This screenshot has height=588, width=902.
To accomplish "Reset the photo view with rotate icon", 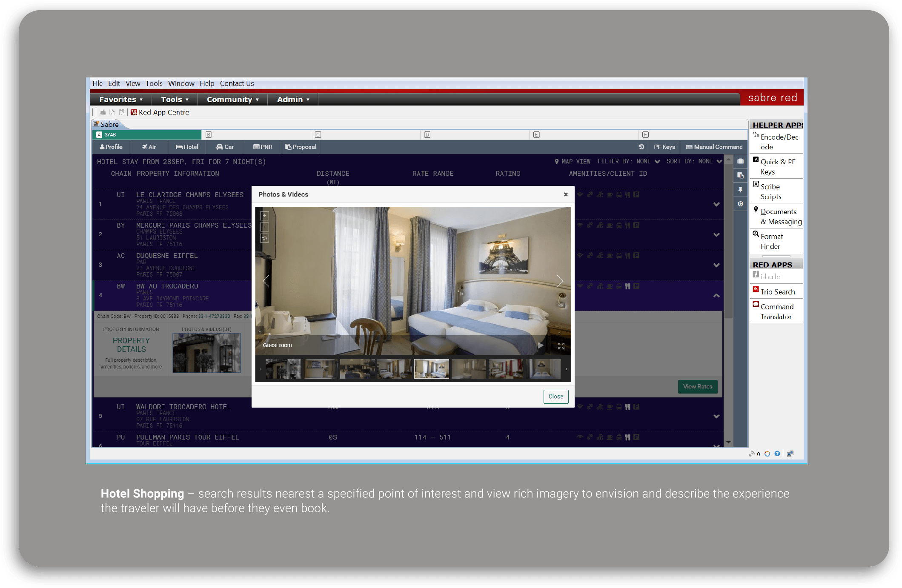I will tap(264, 238).
